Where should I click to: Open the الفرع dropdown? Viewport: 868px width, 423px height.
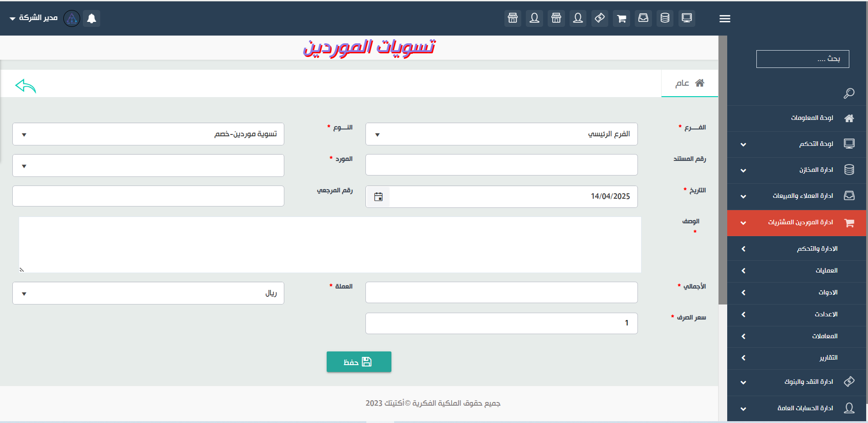pyautogui.click(x=501, y=134)
